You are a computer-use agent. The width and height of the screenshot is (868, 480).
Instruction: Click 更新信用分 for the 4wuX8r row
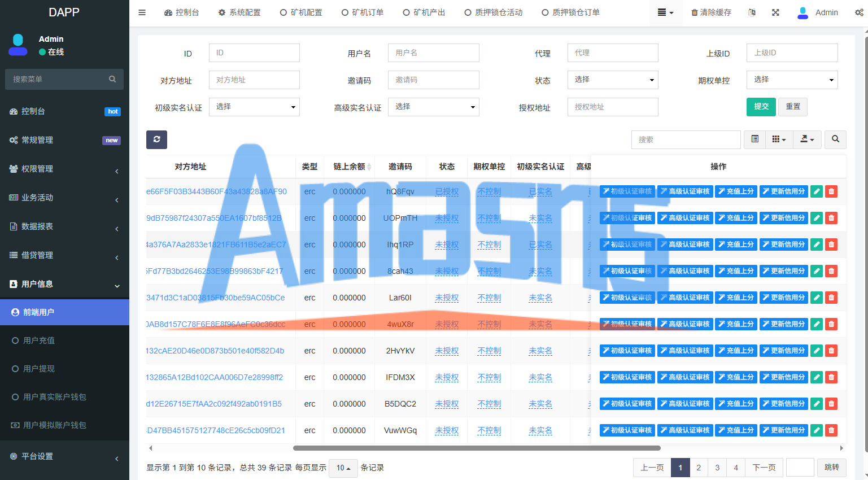(784, 324)
